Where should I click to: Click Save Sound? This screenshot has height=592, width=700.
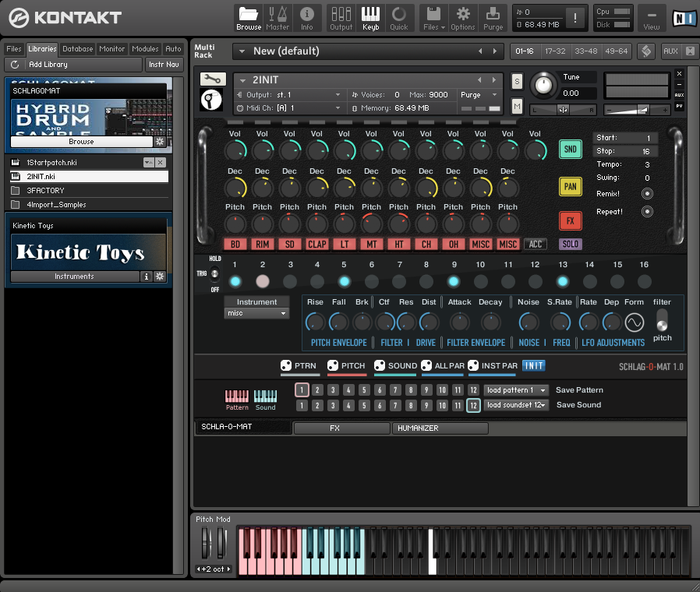(x=578, y=405)
